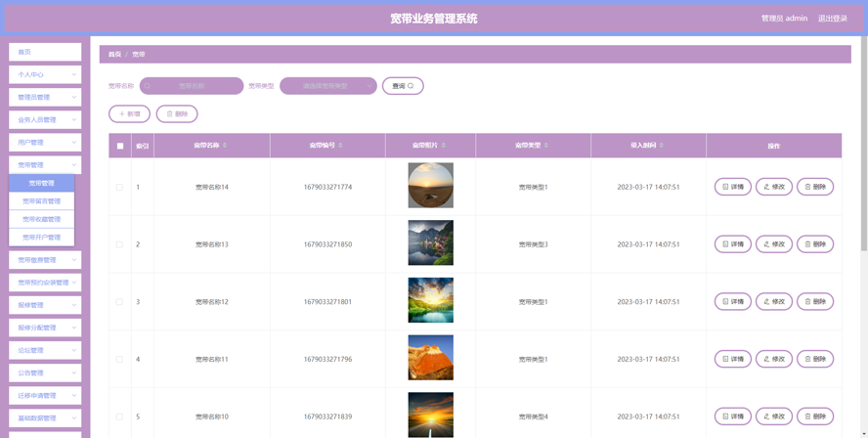The height and width of the screenshot is (438, 868).
Task: Go to 首页 in the sidebar
Action: coord(45,52)
